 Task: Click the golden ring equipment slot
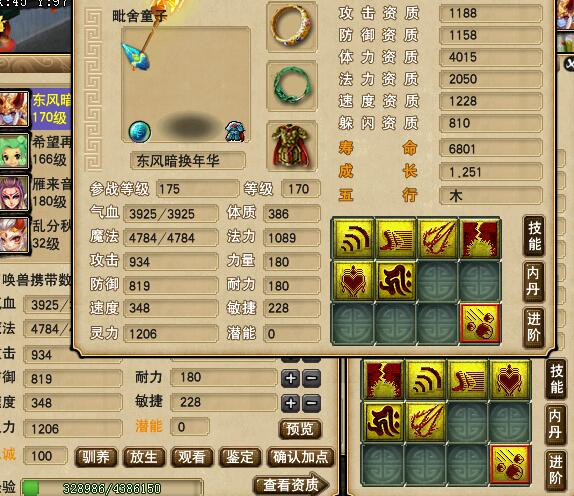coord(291,27)
